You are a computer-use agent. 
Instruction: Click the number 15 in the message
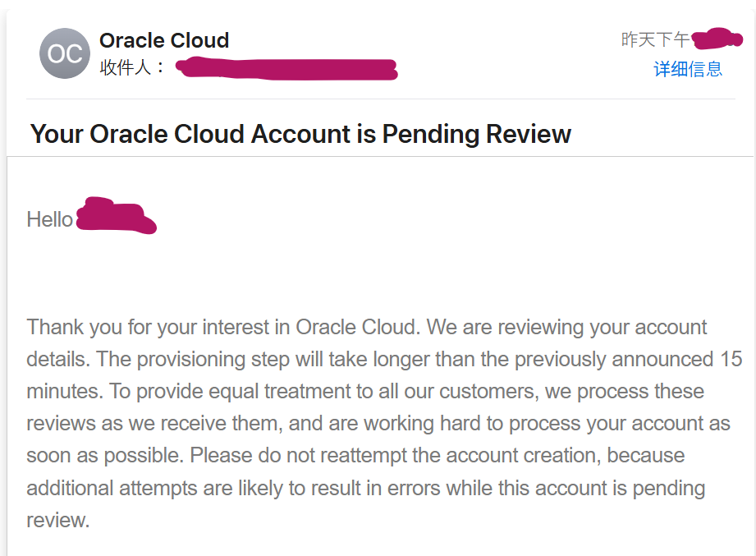[731, 359]
